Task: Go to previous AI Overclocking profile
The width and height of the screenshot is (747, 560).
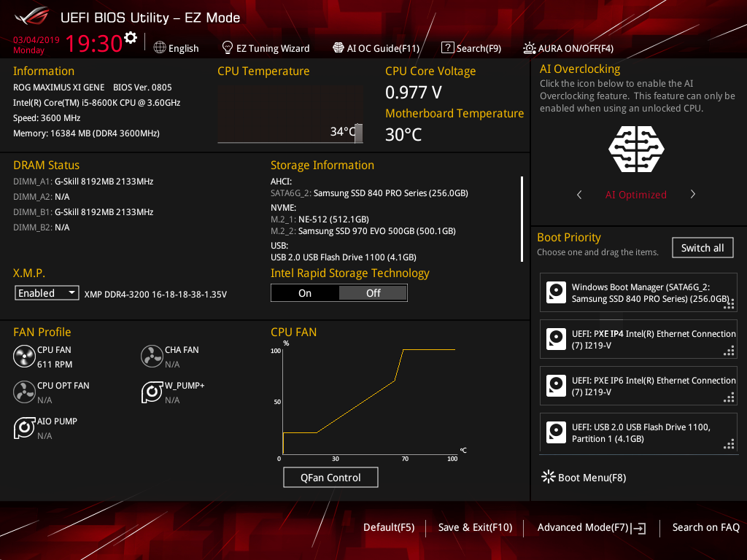Action: click(579, 194)
